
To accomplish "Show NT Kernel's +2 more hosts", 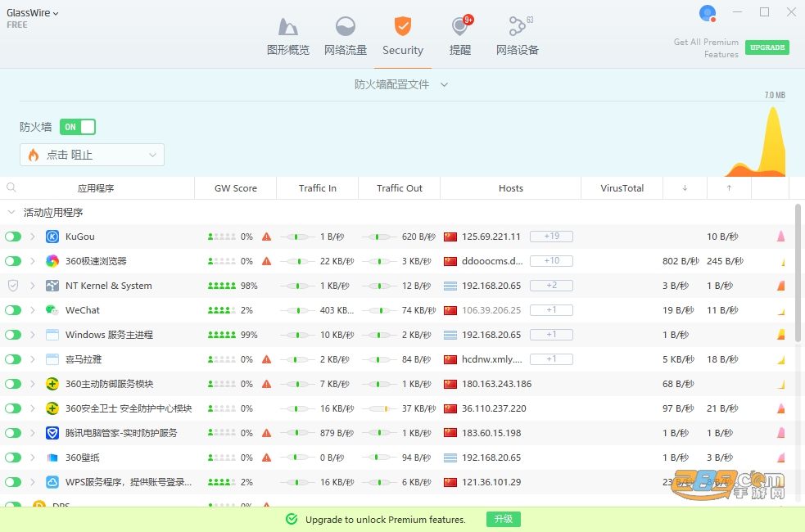I will coord(551,286).
